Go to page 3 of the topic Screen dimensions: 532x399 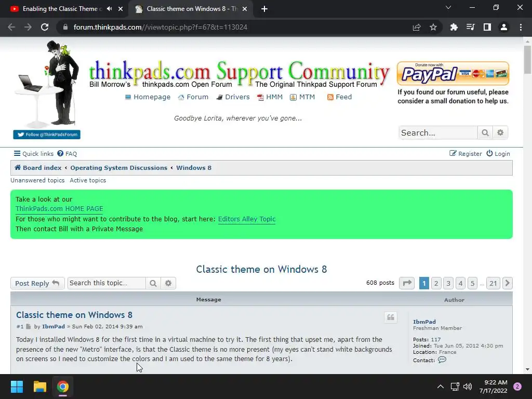[x=448, y=283]
